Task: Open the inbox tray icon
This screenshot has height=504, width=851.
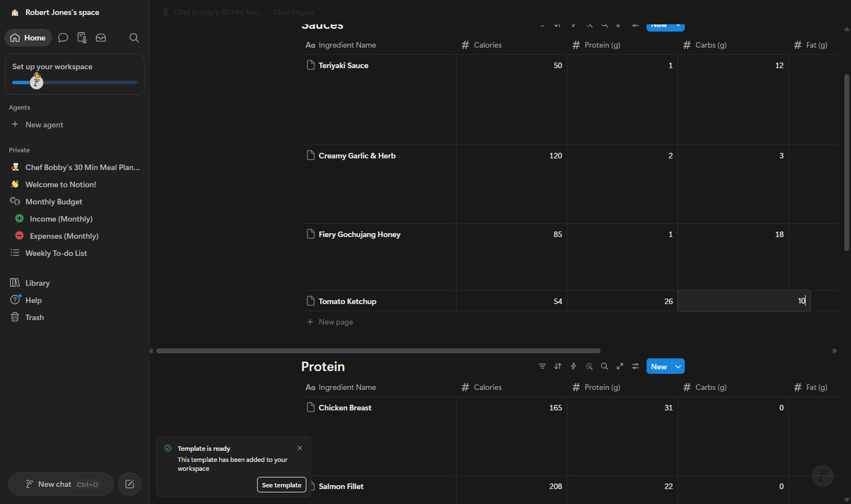Action: (x=101, y=38)
